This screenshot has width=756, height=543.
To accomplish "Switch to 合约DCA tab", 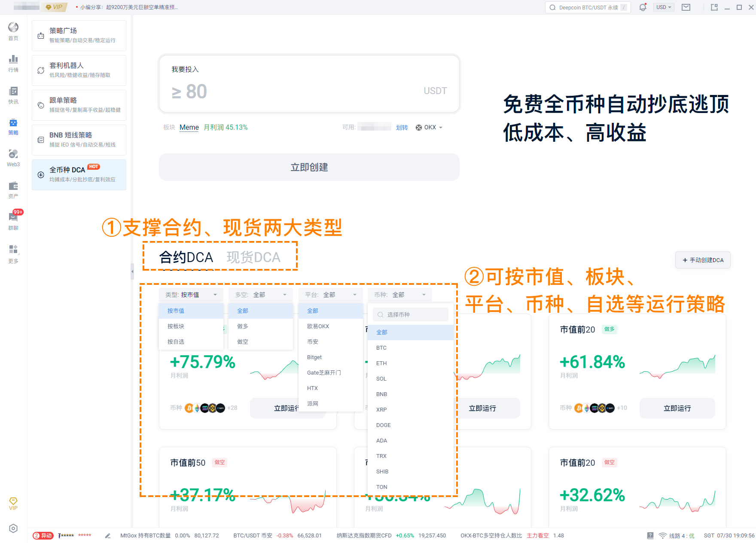I will [186, 257].
